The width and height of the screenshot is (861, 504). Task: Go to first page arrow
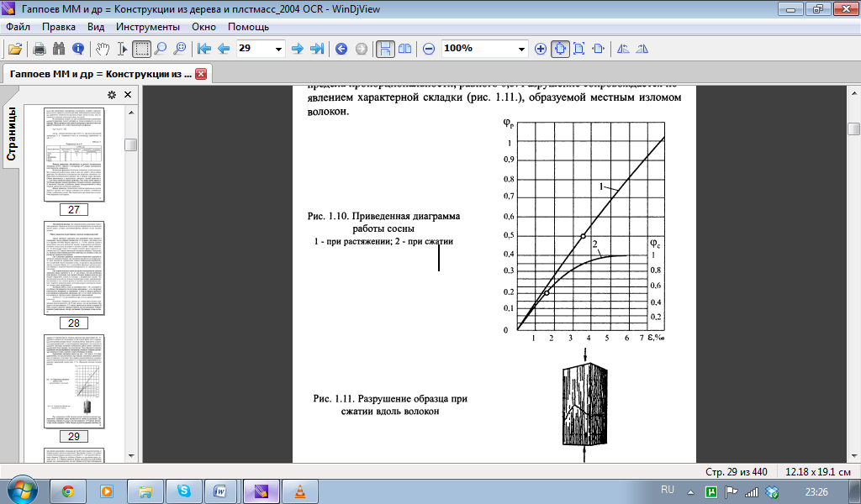coord(204,49)
